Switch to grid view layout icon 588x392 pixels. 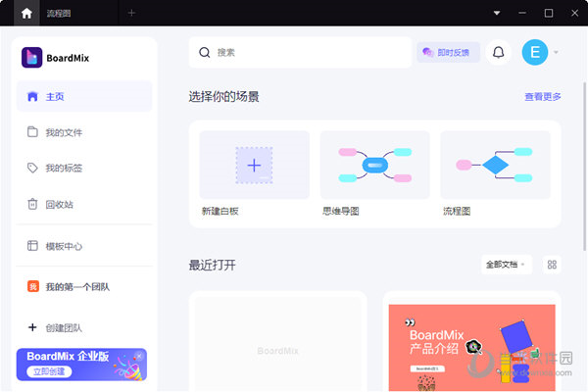[x=552, y=265]
